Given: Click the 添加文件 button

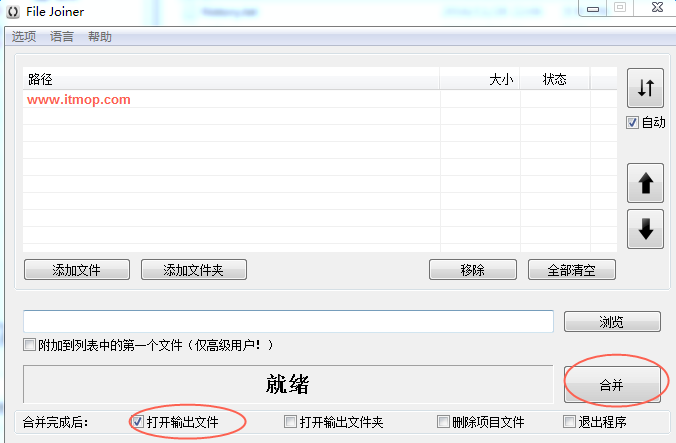Looking at the screenshot, I should click(77, 270).
